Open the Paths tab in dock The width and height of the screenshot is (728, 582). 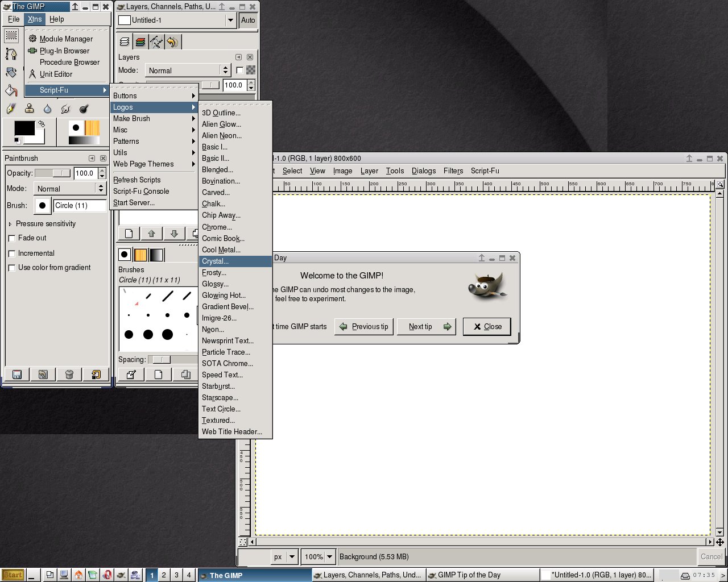(x=156, y=41)
